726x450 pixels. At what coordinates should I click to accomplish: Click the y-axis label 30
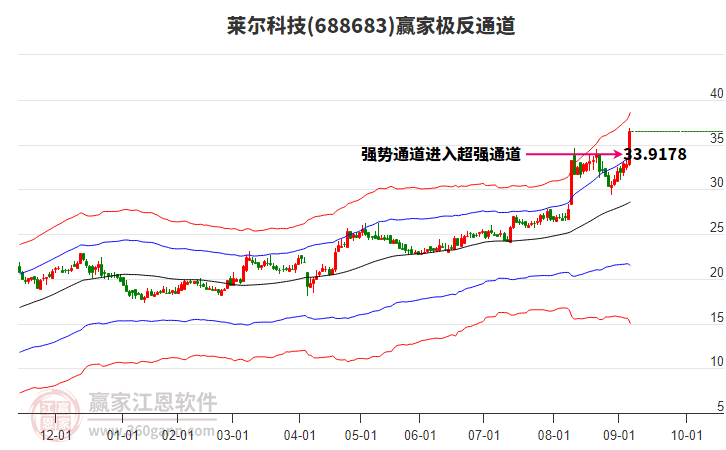716,183
